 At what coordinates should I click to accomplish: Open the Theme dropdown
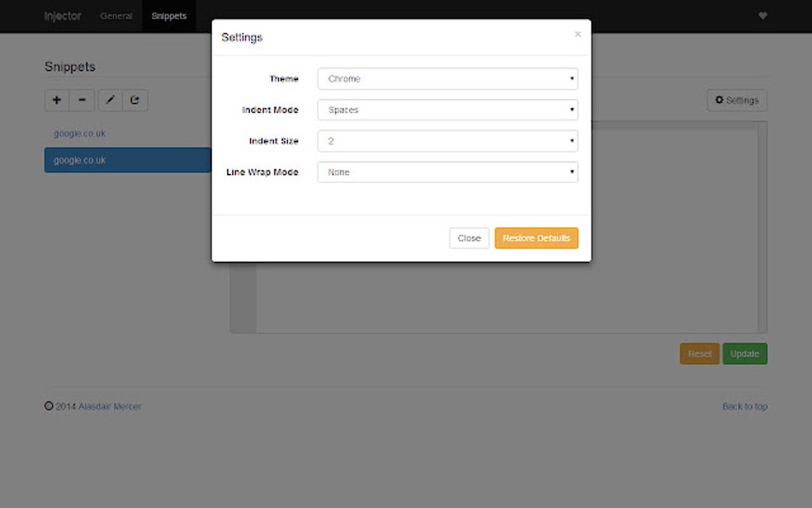pyautogui.click(x=447, y=78)
